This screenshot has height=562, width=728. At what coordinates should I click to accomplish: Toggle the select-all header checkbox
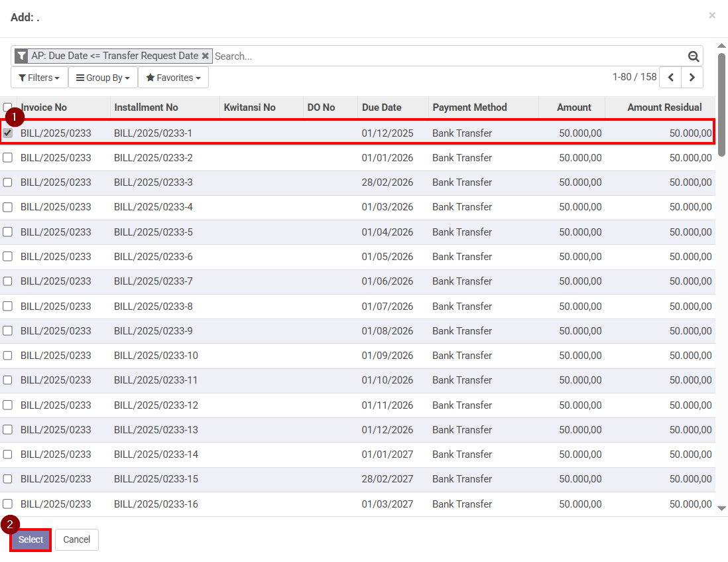[7, 107]
